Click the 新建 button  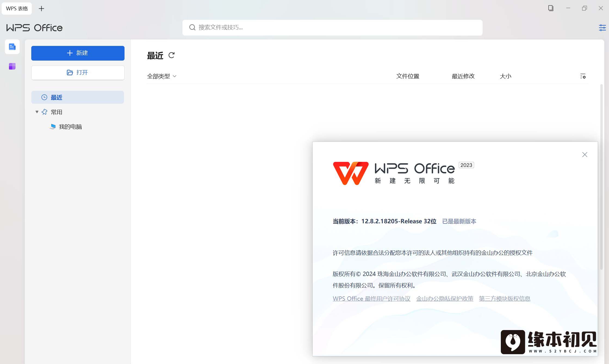(78, 53)
